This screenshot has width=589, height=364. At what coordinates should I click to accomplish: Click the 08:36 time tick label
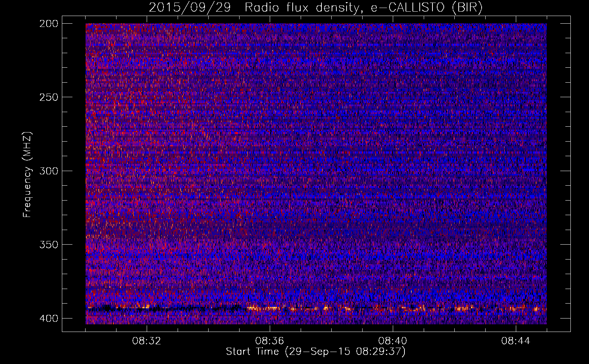point(270,341)
